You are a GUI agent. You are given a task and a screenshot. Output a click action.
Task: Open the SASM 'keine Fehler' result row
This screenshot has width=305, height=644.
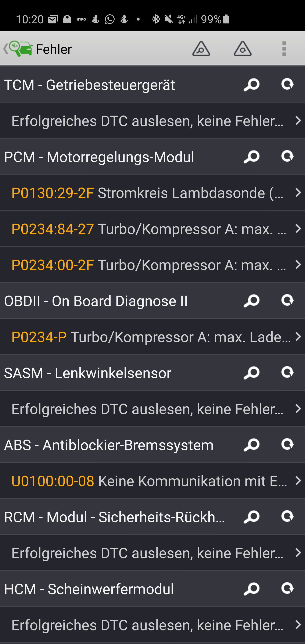(152, 409)
